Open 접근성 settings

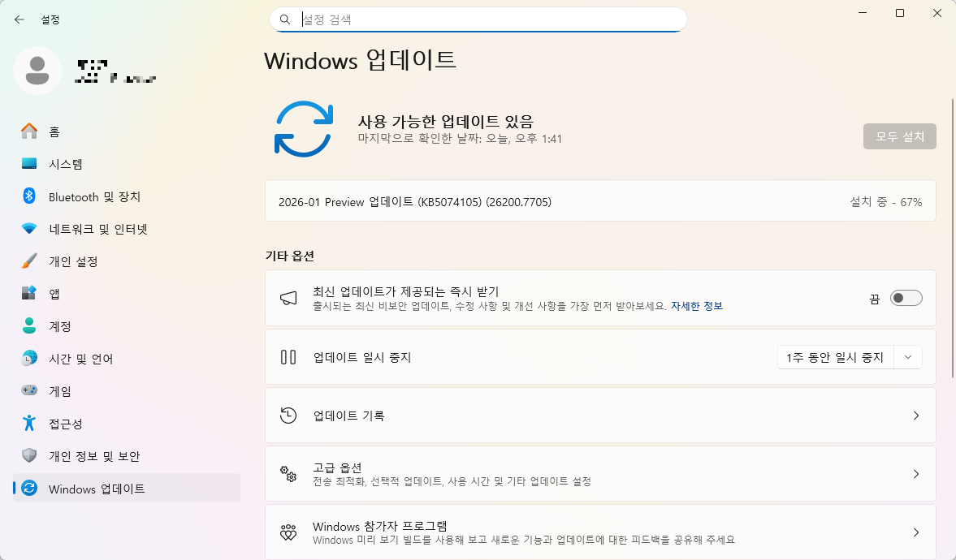coord(126,423)
